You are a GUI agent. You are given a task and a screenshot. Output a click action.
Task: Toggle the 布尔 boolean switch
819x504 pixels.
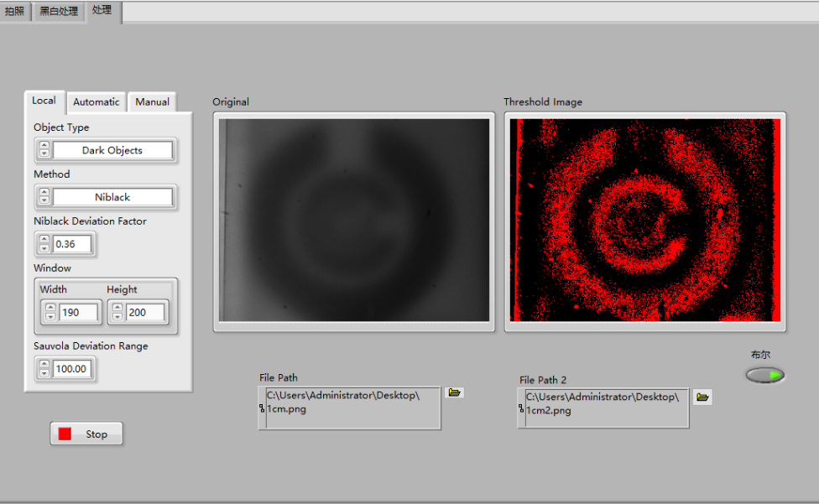(765, 375)
